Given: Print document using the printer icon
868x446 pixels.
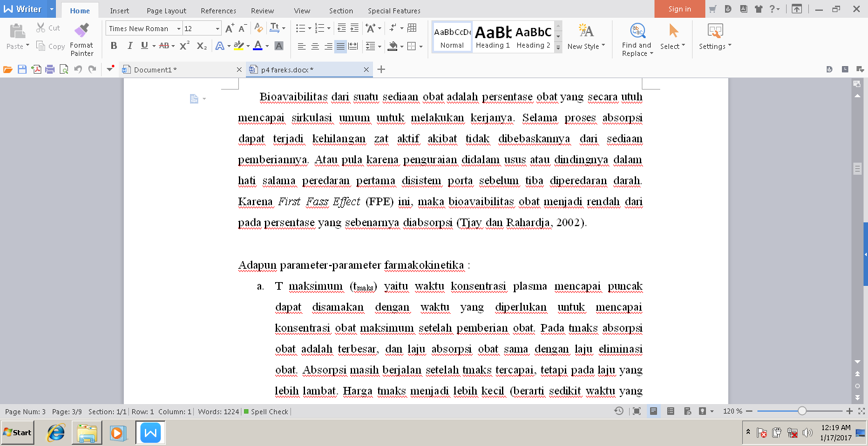Looking at the screenshot, I should point(50,70).
